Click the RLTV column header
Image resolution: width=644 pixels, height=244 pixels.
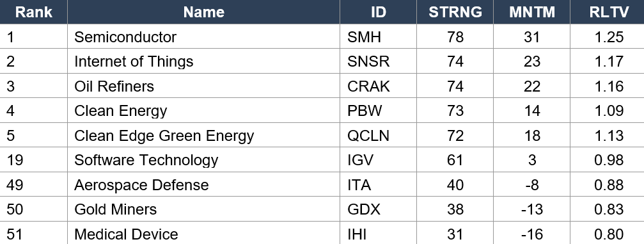pyautogui.click(x=608, y=12)
